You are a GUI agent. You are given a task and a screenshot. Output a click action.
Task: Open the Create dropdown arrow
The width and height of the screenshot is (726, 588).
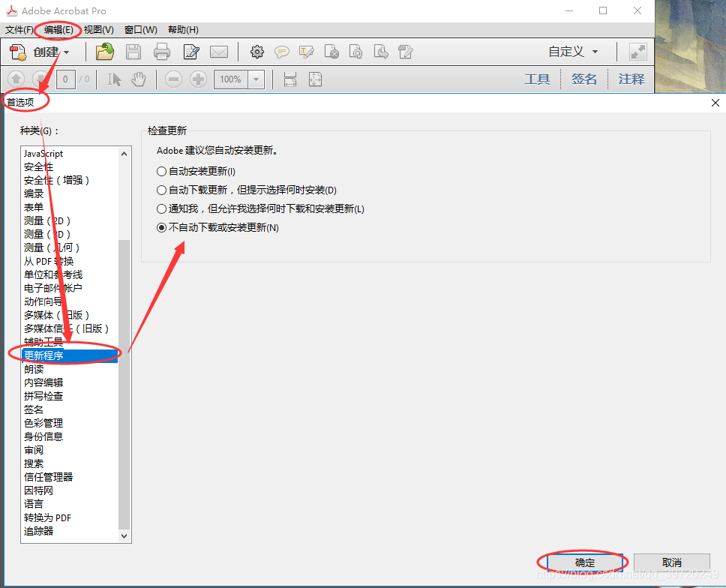point(67,52)
